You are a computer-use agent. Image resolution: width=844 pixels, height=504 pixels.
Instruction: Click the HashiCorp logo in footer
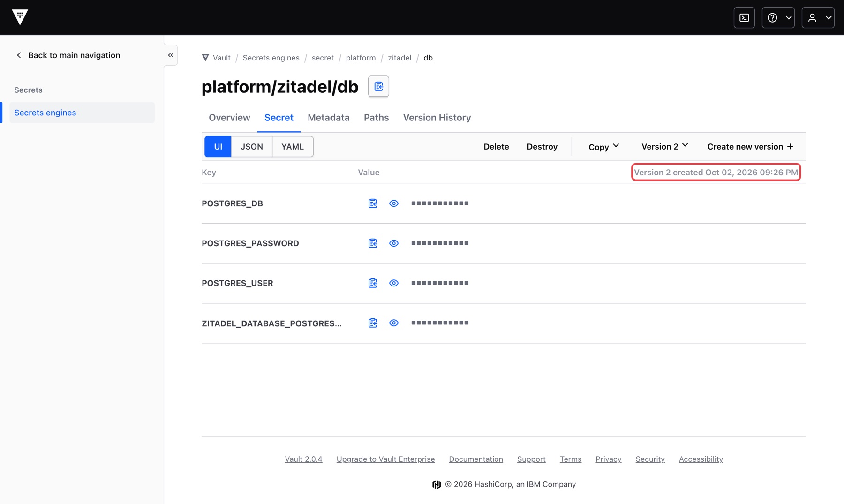tap(437, 484)
